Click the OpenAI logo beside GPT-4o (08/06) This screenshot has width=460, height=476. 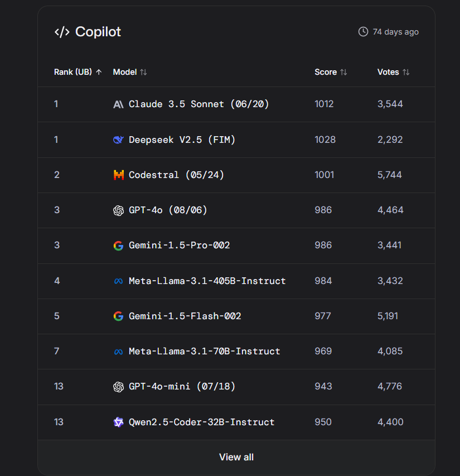[x=118, y=210]
